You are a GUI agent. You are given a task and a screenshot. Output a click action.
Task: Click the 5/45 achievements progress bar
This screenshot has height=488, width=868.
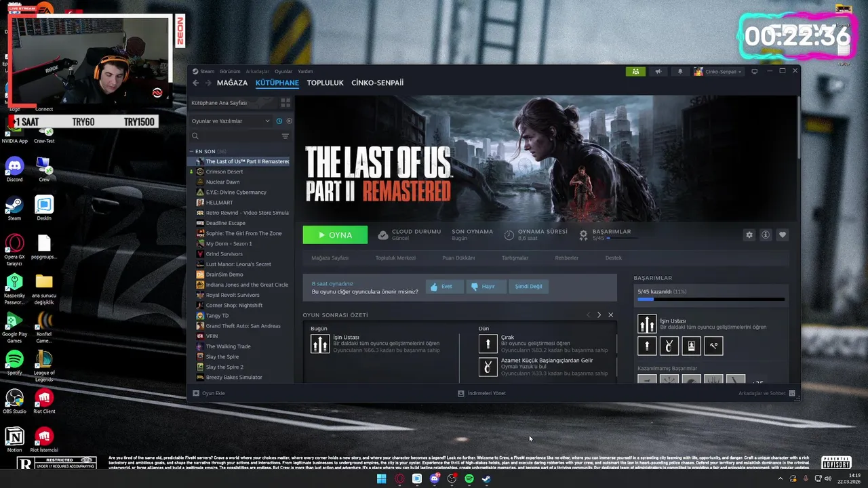(x=711, y=299)
